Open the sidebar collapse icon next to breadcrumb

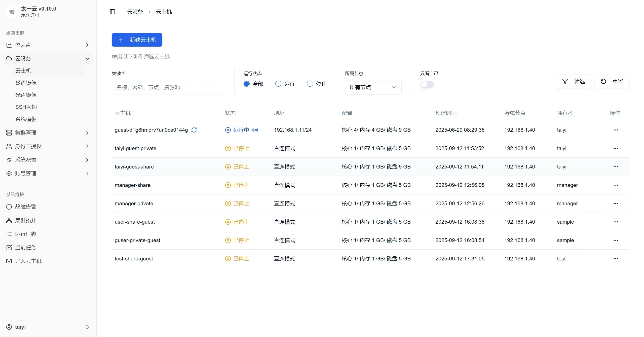click(112, 12)
